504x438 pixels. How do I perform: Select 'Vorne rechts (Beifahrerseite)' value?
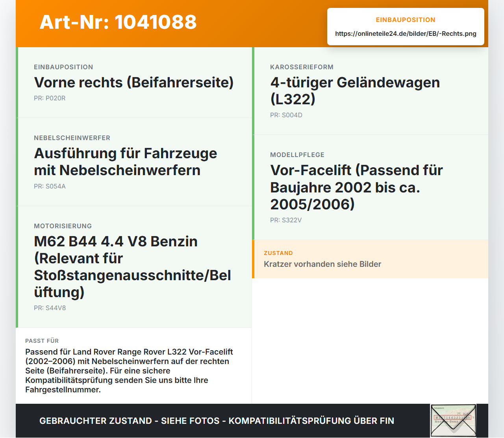pos(134,83)
